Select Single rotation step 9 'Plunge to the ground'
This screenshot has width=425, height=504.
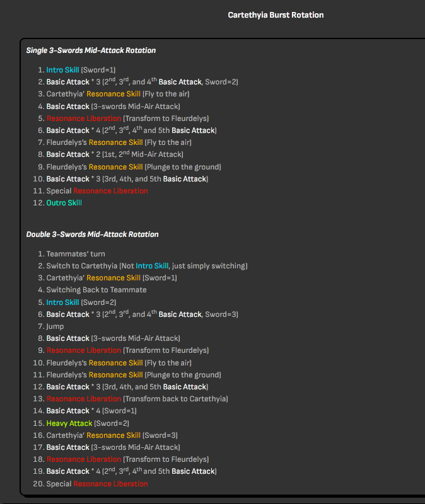click(134, 167)
